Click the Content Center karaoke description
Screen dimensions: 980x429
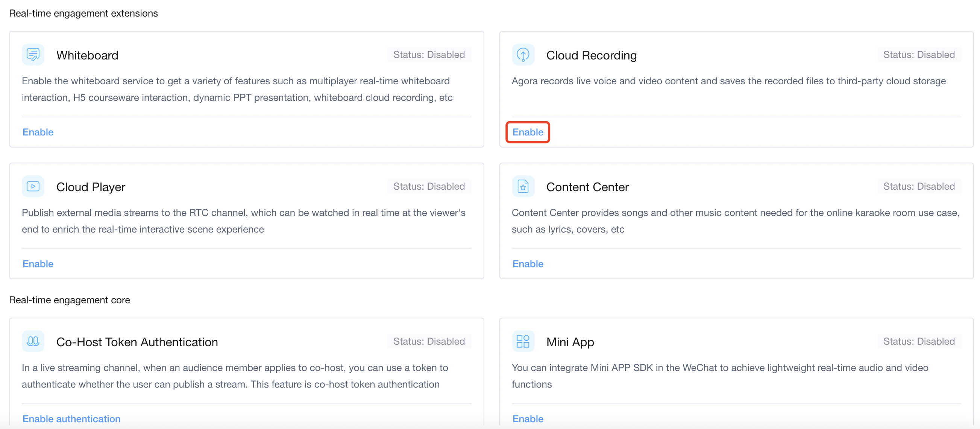coord(736,221)
